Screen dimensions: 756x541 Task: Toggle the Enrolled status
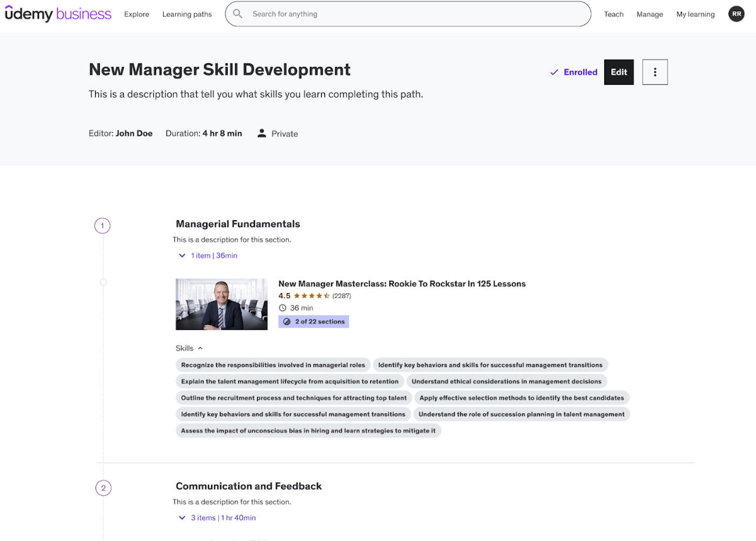(x=573, y=72)
